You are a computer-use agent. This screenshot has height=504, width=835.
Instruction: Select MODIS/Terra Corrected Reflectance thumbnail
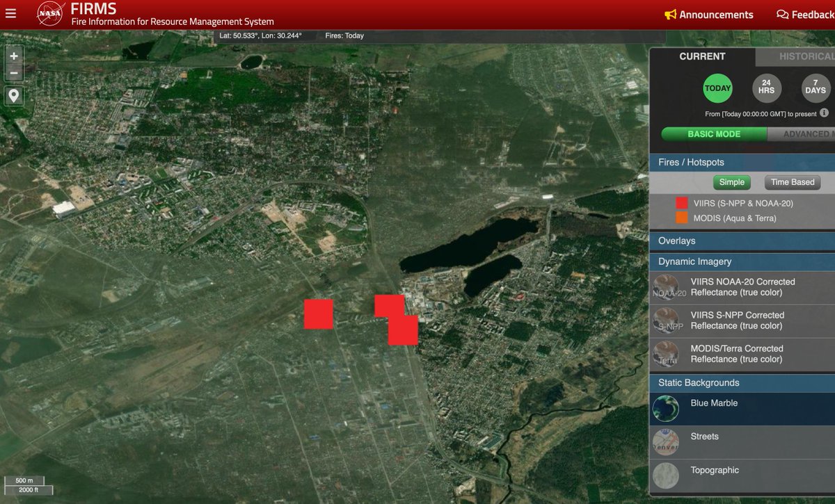coord(666,355)
